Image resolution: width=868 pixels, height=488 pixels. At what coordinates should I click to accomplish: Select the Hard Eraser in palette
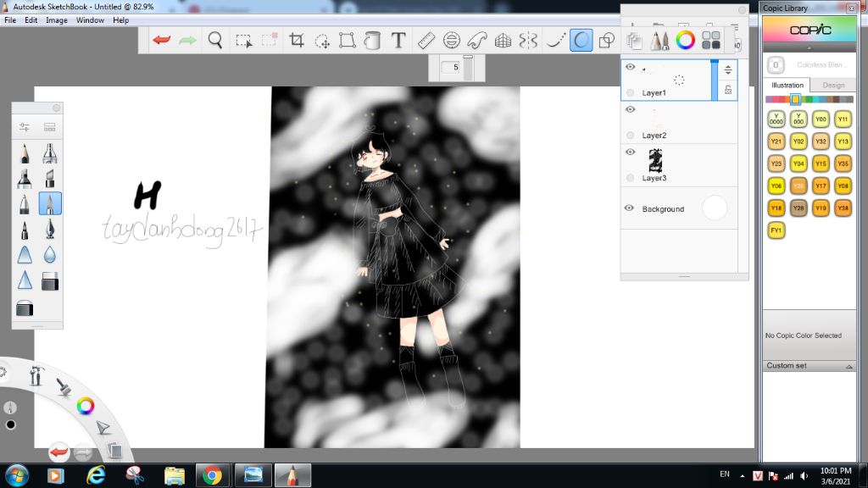50,280
